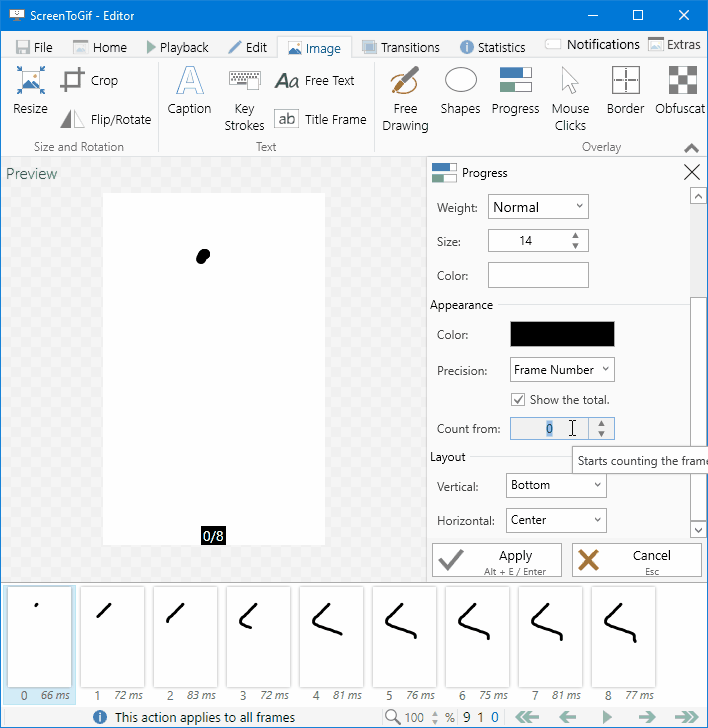Add a Border overlay
Viewport: 708px width, 728px height.
[625, 91]
